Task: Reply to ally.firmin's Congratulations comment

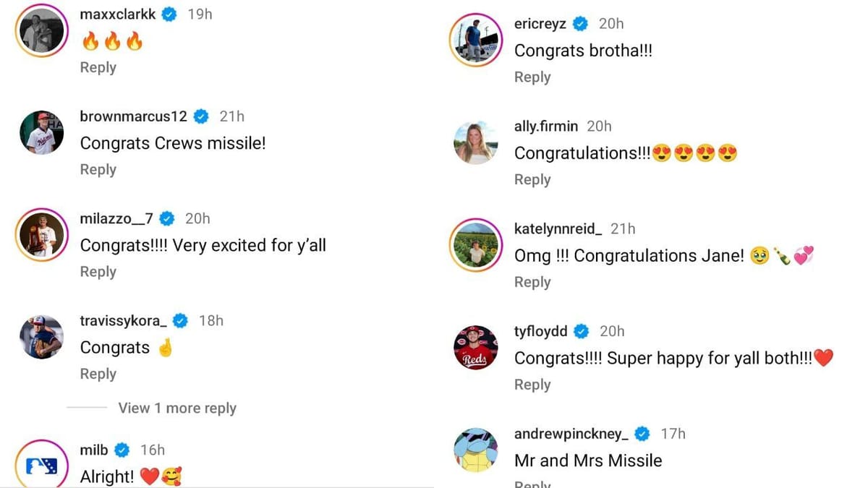Action: point(532,179)
